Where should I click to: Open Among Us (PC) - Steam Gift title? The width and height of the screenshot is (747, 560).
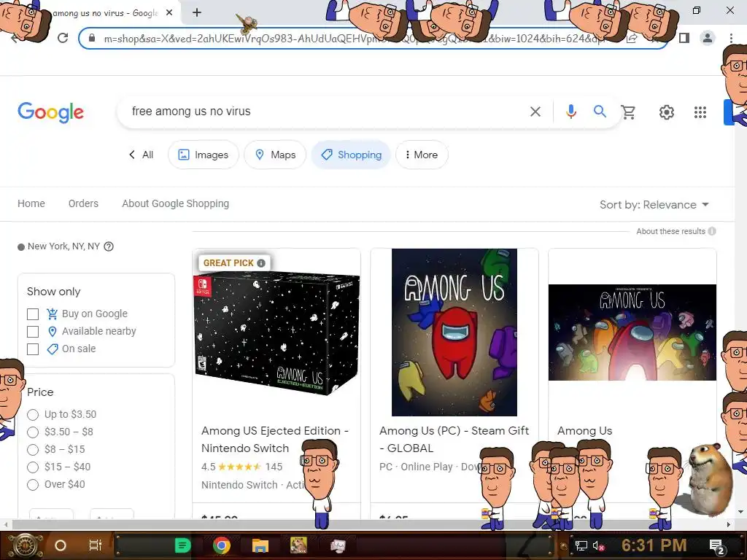(454, 440)
